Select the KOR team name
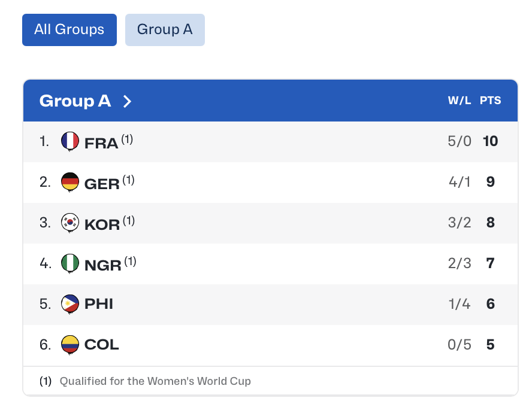The width and height of the screenshot is (532, 407). click(102, 224)
